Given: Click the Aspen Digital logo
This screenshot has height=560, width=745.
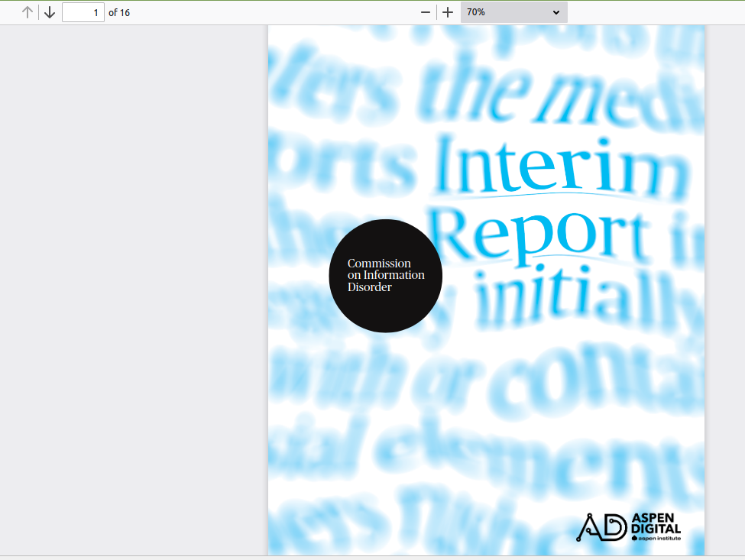Looking at the screenshot, I should point(629,527).
